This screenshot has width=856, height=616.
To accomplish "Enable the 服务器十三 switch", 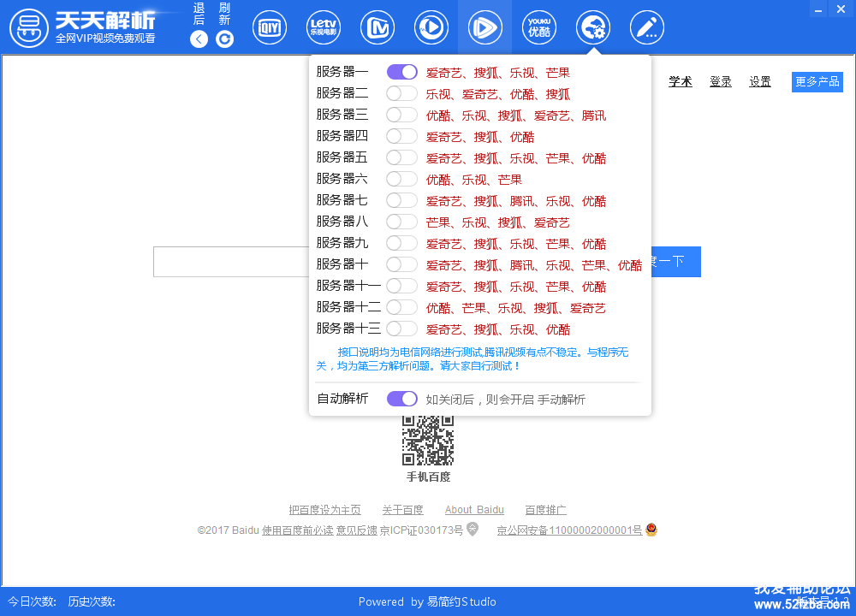I will [401, 329].
